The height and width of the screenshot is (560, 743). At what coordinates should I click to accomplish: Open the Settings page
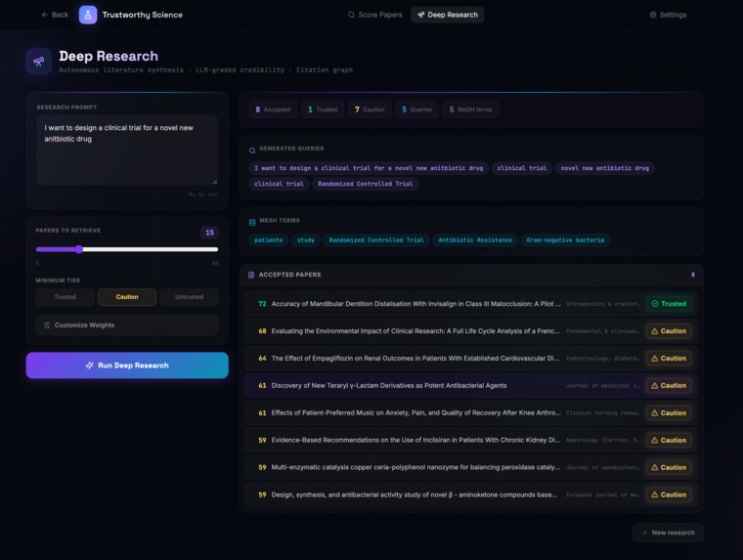[668, 15]
